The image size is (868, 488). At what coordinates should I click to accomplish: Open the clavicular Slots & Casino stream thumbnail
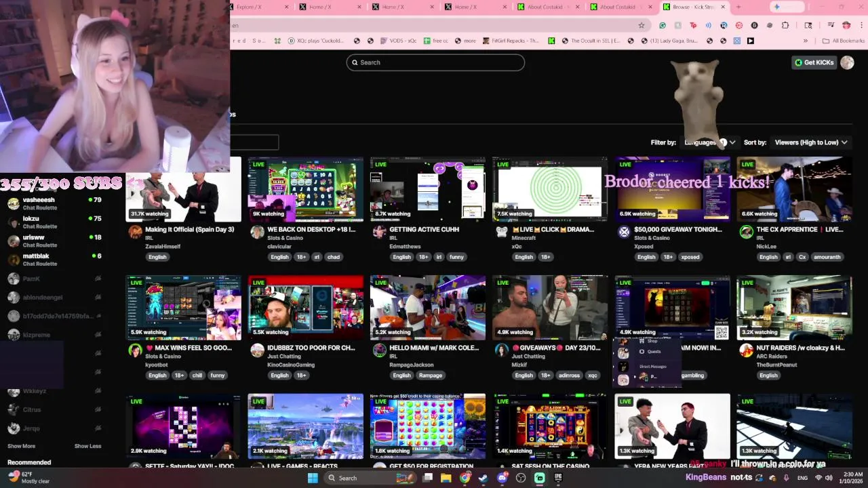(306, 189)
